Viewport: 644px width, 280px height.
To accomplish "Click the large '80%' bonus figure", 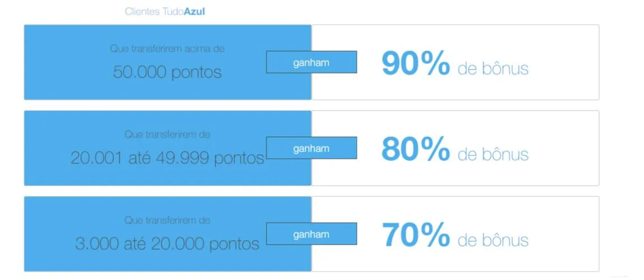I will click(x=415, y=150).
